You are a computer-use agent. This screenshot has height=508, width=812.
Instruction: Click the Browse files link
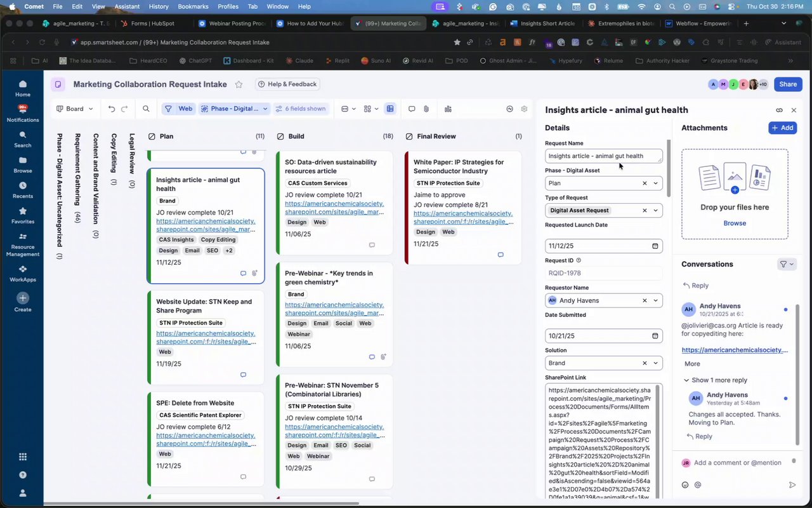[735, 224]
